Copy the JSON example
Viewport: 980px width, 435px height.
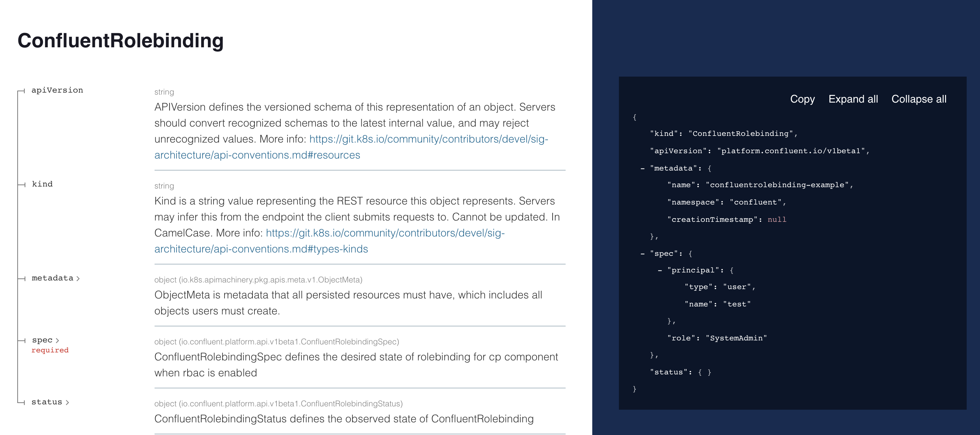pyautogui.click(x=802, y=99)
